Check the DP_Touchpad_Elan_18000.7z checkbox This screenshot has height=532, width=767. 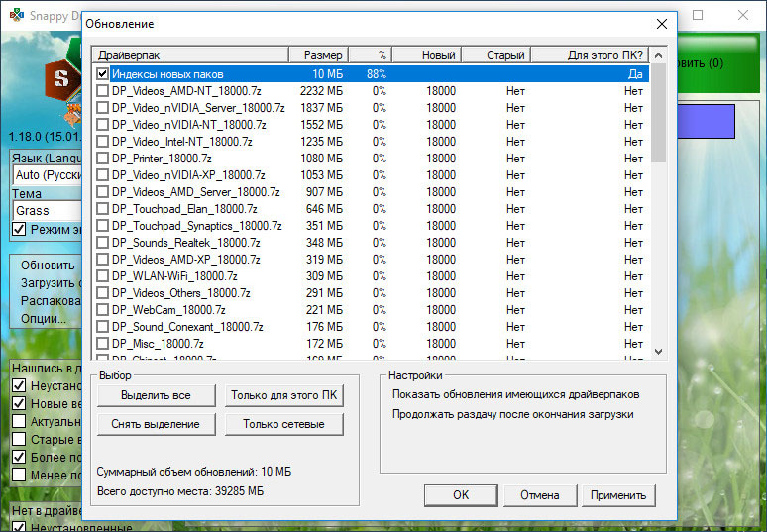pyautogui.click(x=102, y=209)
